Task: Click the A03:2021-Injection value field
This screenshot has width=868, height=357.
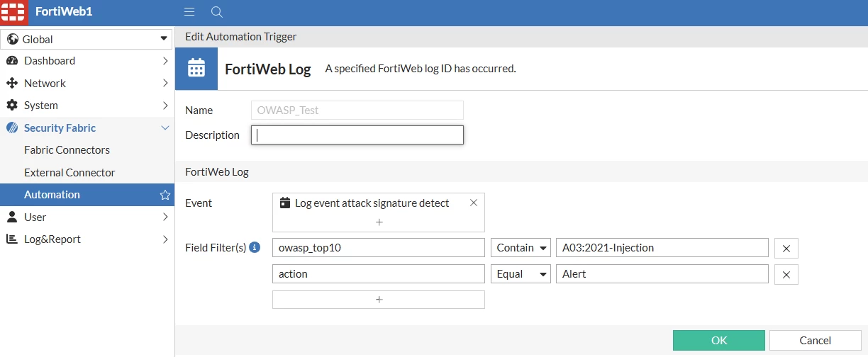Action: [662, 248]
